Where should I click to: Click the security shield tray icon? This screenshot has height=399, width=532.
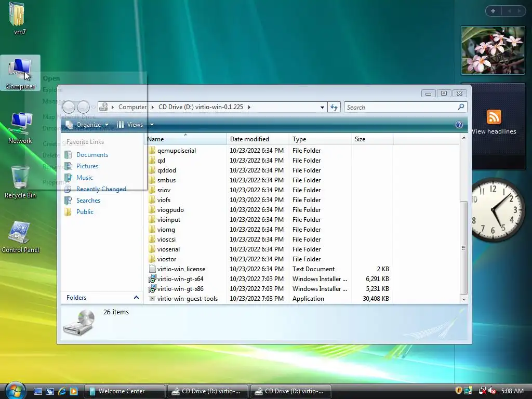pyautogui.click(x=458, y=391)
